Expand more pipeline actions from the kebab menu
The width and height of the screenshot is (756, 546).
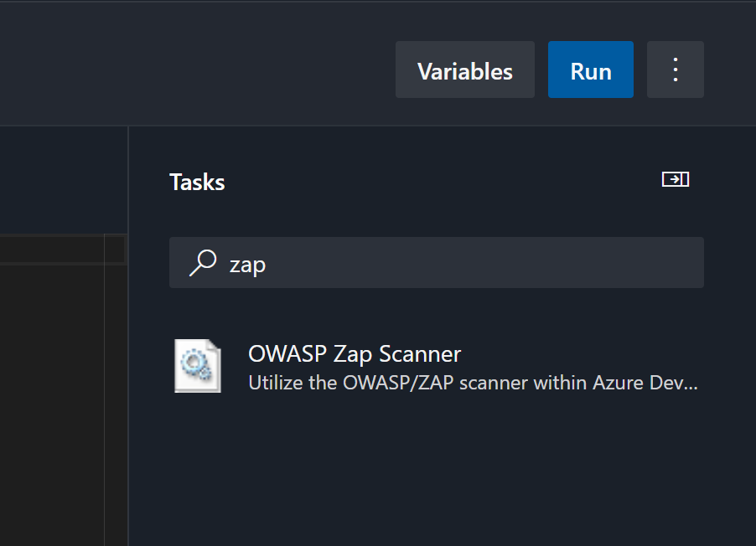click(675, 70)
